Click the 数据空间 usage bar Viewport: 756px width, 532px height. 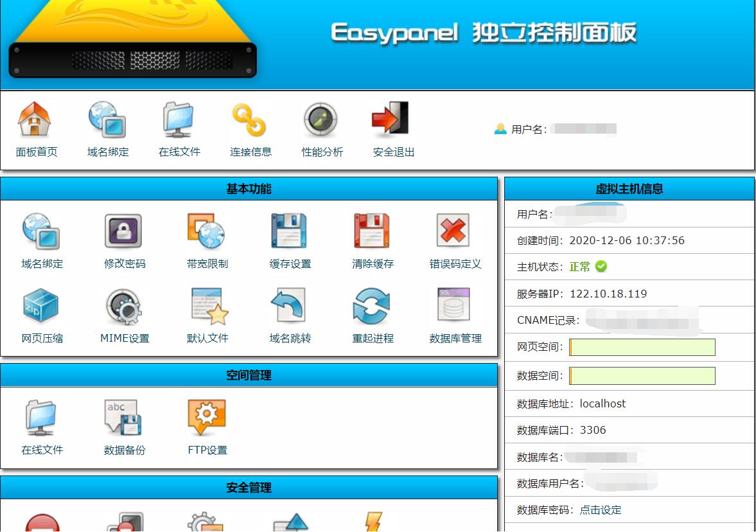click(642, 376)
